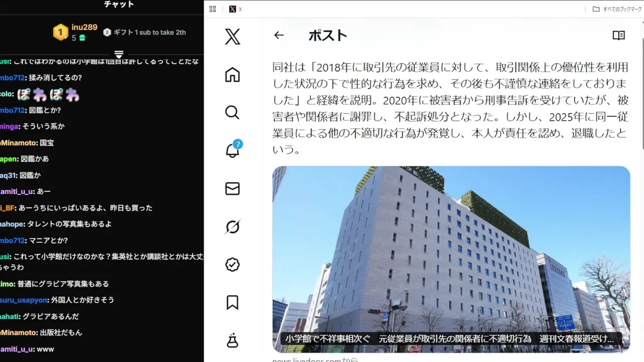Click chat message 図鑑かあ

[35, 159]
